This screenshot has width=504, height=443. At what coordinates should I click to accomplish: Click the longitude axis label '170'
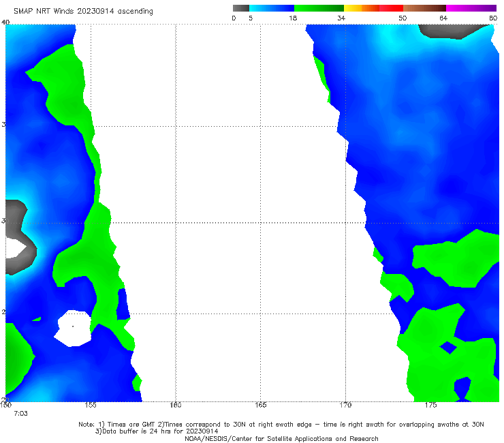tap(345, 405)
